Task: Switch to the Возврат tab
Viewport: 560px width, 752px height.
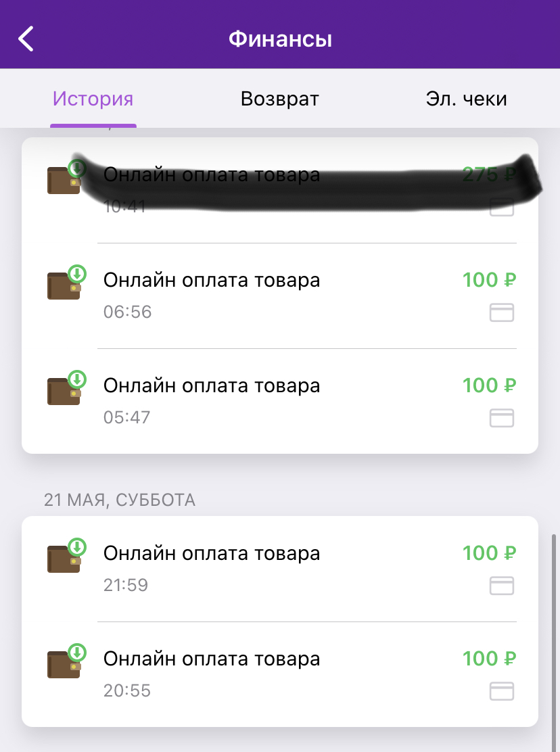Action: (279, 99)
